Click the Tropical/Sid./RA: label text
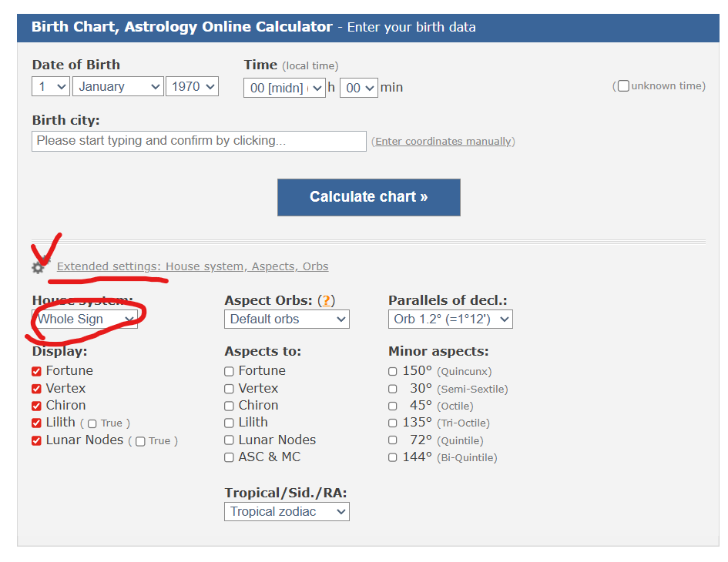 coord(286,493)
